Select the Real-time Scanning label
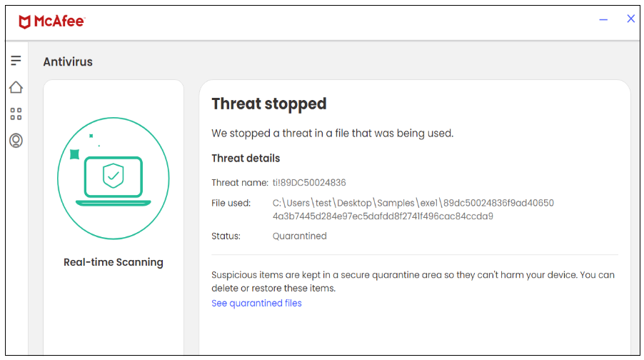 coord(113,262)
